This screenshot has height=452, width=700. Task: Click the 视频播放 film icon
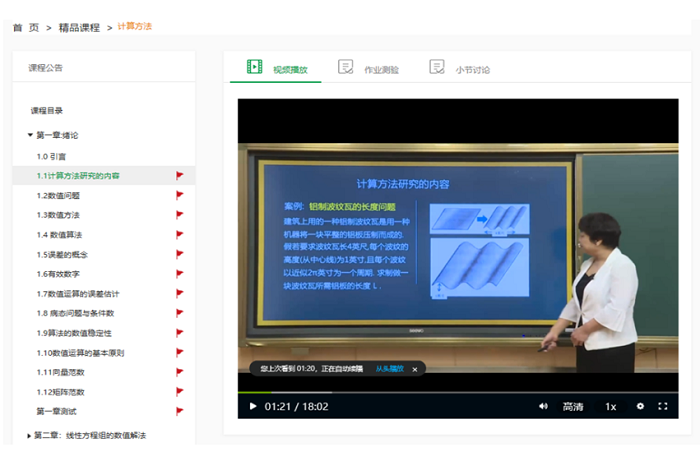pos(254,68)
